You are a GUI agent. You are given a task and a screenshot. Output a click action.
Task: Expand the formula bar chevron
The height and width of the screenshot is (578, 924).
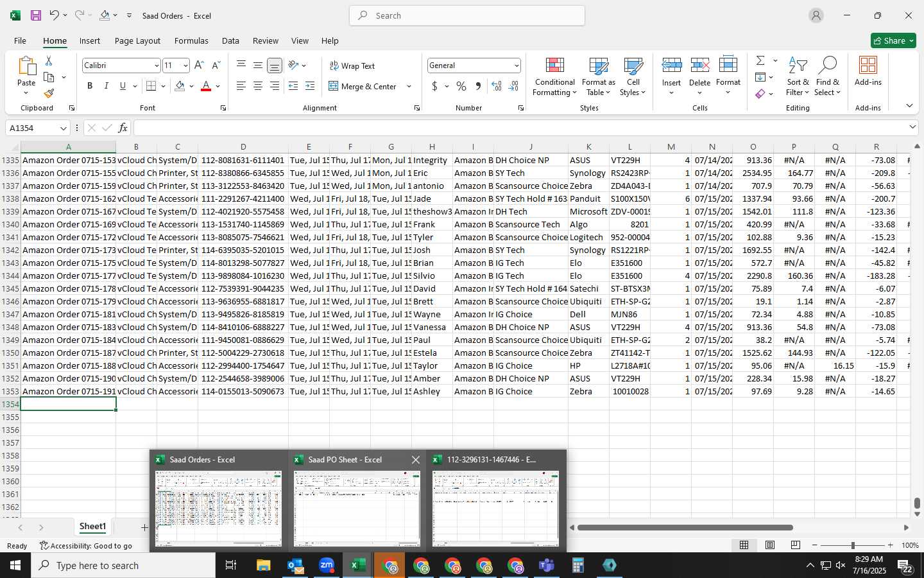912,128
